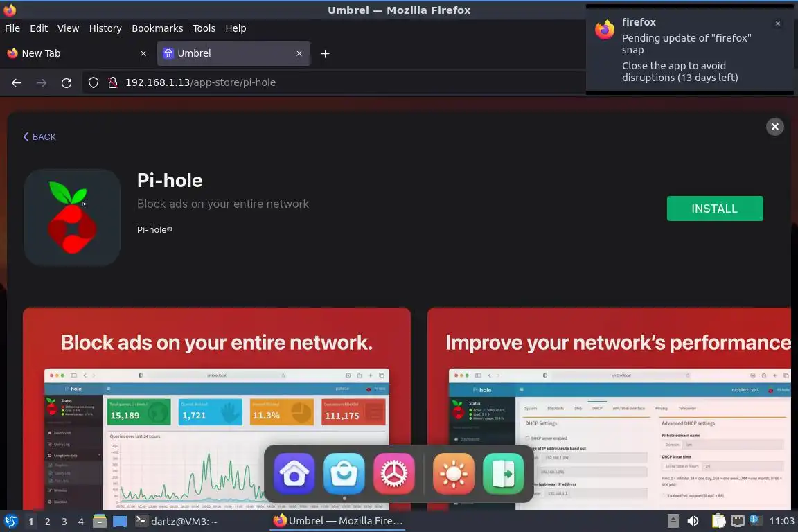The height and width of the screenshot is (532, 798).
Task: Click the firefox notification icon
Action: [x=605, y=30]
